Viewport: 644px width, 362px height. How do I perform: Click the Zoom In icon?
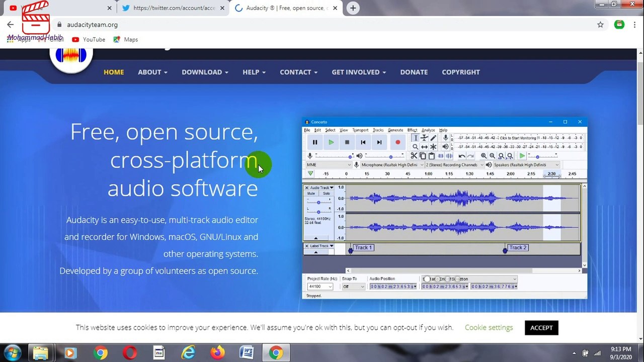pyautogui.click(x=484, y=156)
